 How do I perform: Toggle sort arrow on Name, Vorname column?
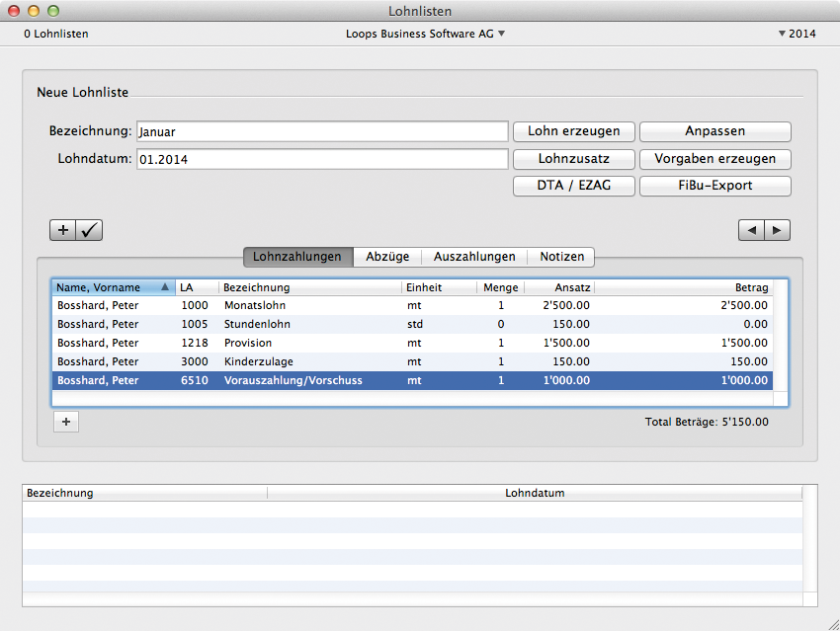point(164,287)
